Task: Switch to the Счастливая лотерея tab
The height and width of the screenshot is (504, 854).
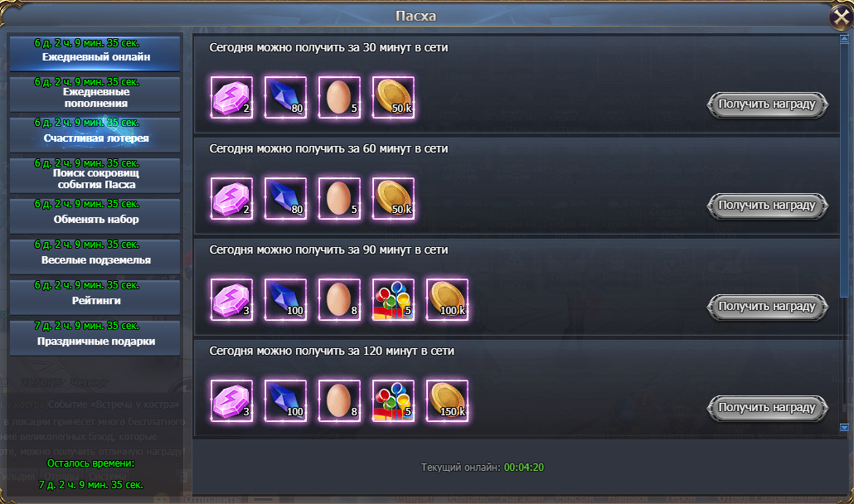Action: coord(95,134)
